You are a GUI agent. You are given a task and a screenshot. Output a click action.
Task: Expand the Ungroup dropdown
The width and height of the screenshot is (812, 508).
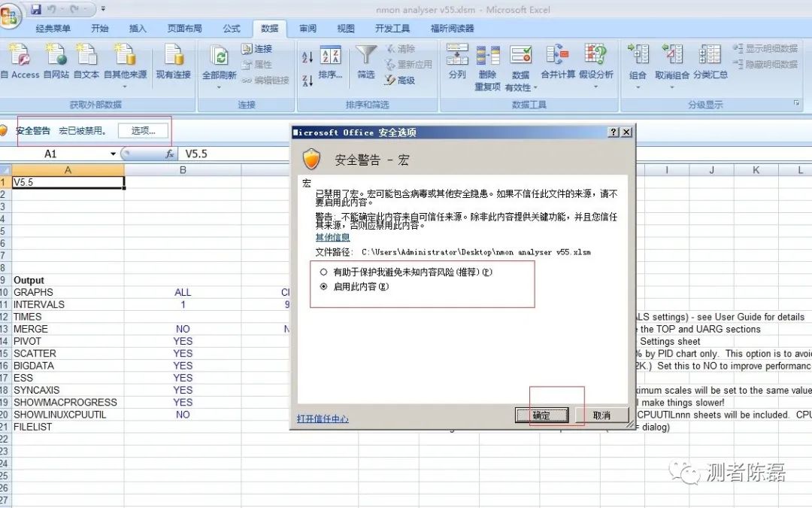(671, 87)
